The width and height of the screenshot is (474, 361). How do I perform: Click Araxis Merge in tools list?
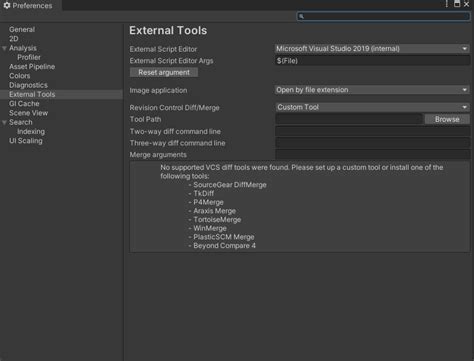point(214,211)
